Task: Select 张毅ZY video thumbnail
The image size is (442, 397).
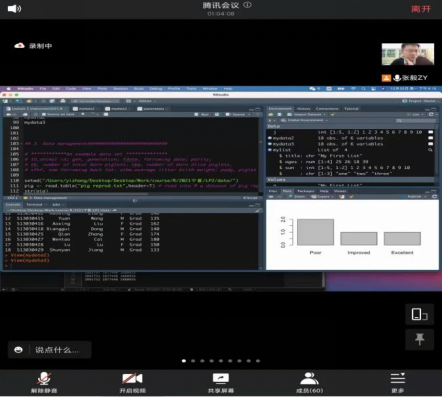Action: pos(408,54)
